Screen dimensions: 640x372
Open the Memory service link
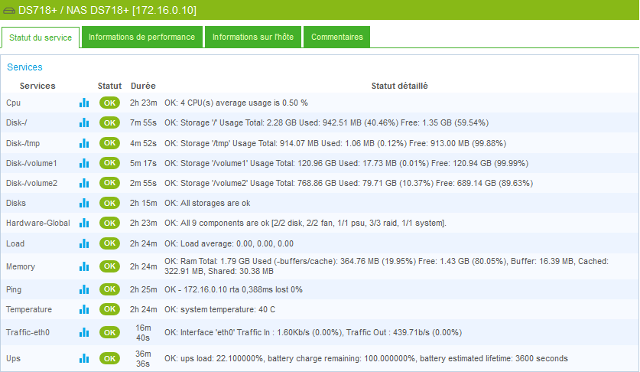click(20, 267)
